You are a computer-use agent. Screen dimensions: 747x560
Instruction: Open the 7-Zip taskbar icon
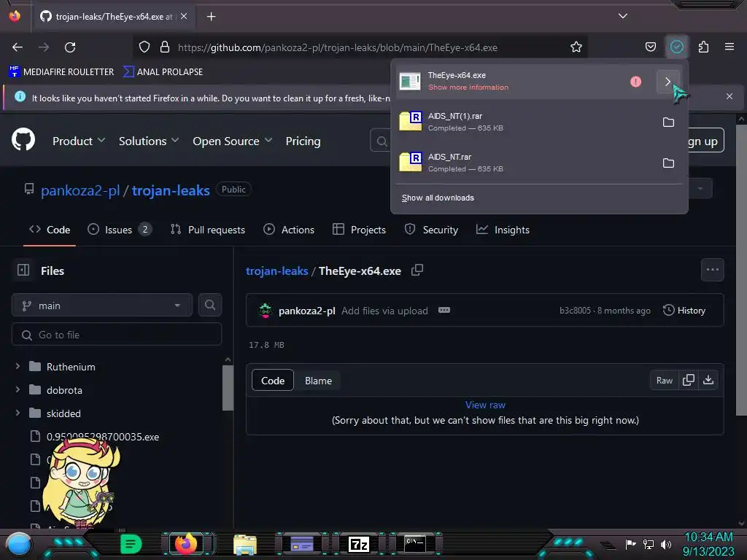359,544
